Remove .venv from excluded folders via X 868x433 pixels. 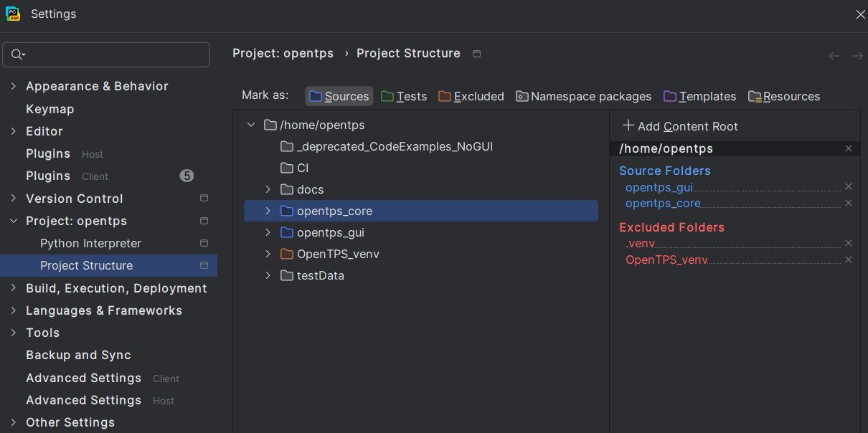[x=849, y=243]
